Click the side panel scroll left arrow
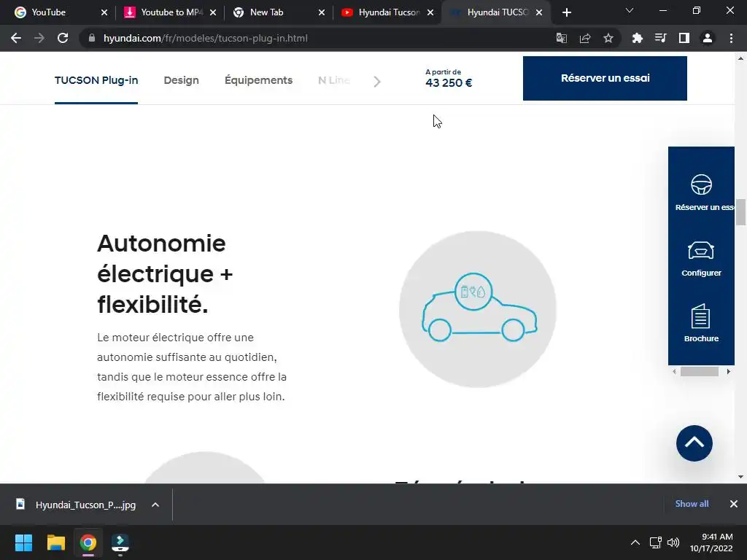747x560 pixels. tap(674, 371)
